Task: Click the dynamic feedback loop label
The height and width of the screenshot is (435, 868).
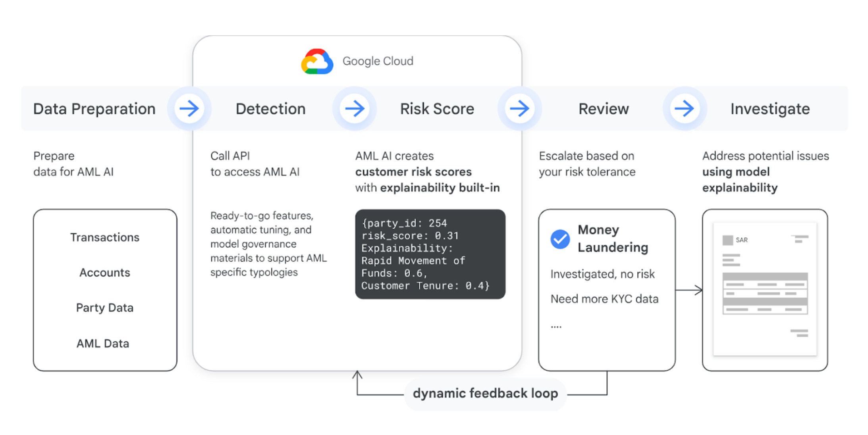Action: tap(485, 393)
